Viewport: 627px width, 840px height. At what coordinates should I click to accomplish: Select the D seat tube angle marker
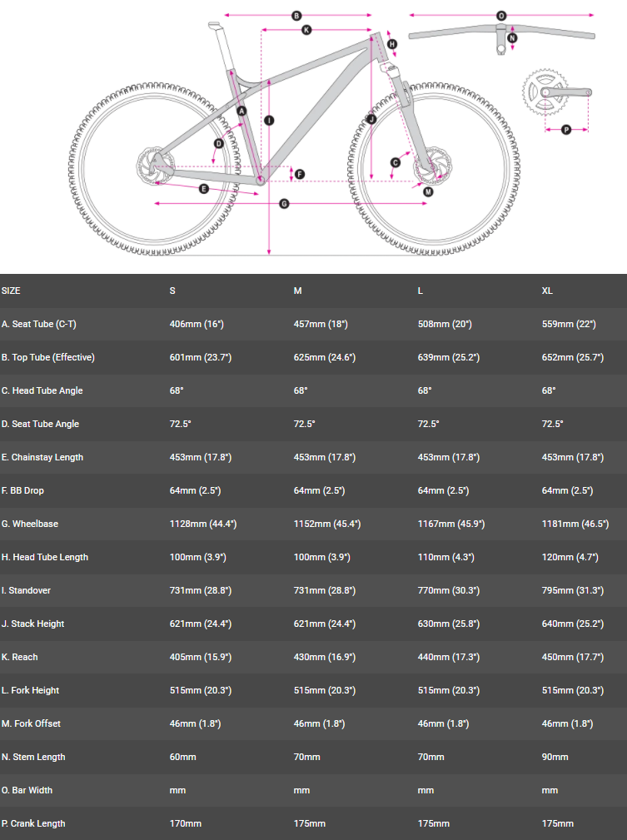[x=218, y=144]
